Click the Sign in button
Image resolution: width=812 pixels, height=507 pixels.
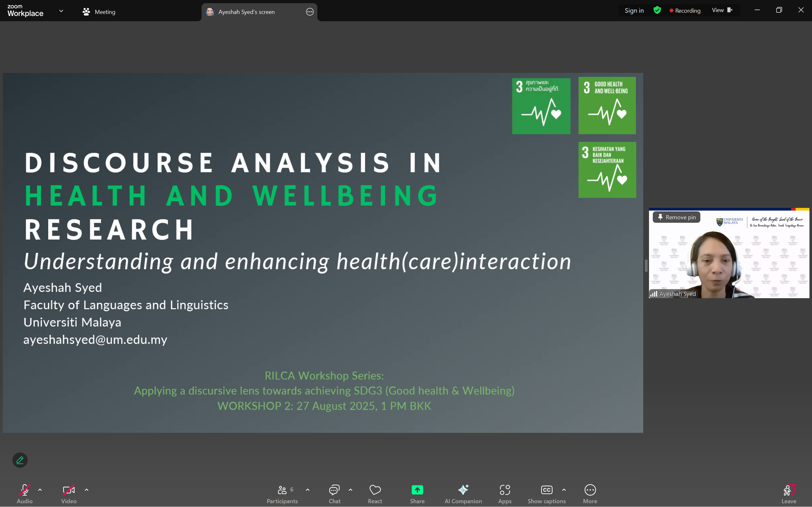click(634, 10)
